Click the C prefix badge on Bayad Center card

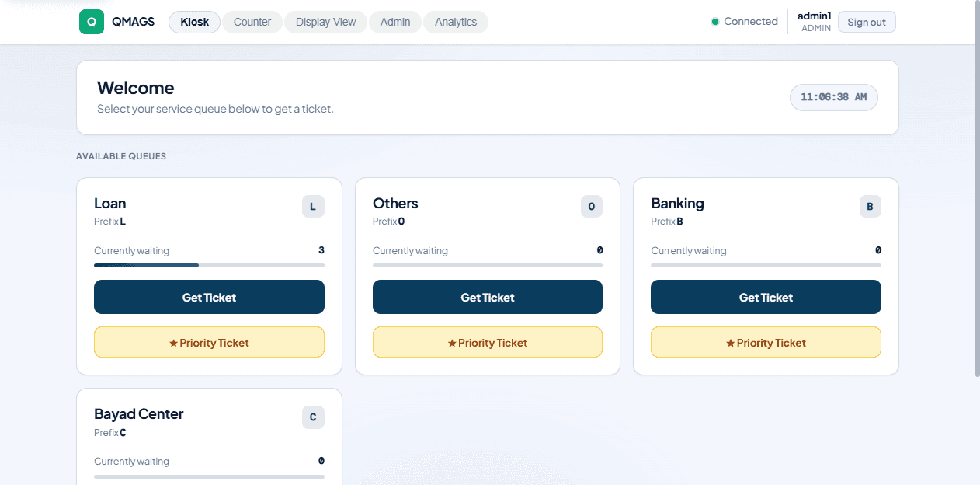point(313,417)
